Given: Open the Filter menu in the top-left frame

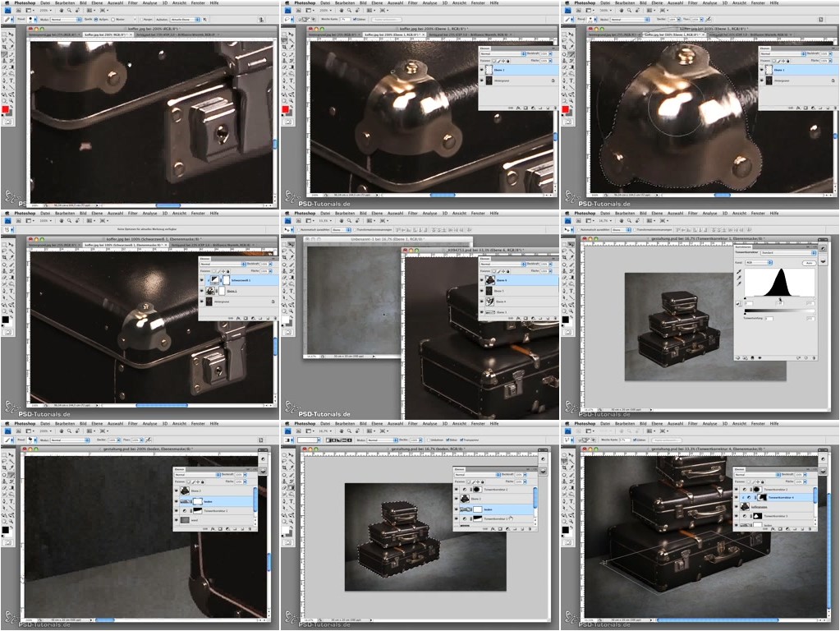Looking at the screenshot, I should coord(132,3).
